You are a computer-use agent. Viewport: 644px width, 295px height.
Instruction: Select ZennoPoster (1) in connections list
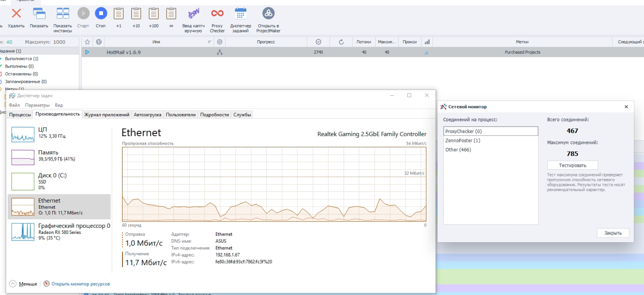[x=463, y=140]
